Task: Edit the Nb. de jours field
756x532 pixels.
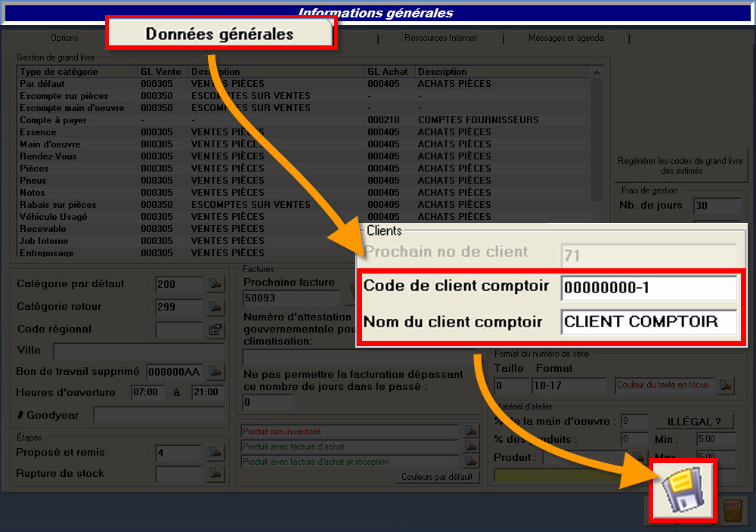Action: point(717,206)
